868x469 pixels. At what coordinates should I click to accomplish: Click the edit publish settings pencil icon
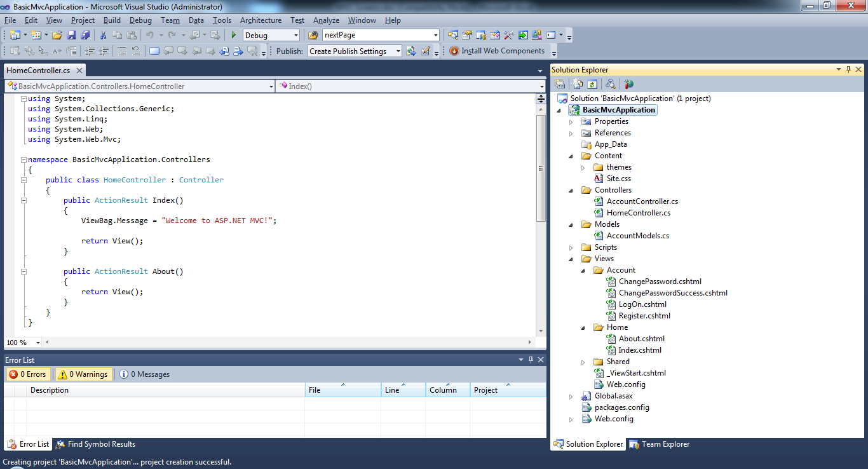point(426,51)
